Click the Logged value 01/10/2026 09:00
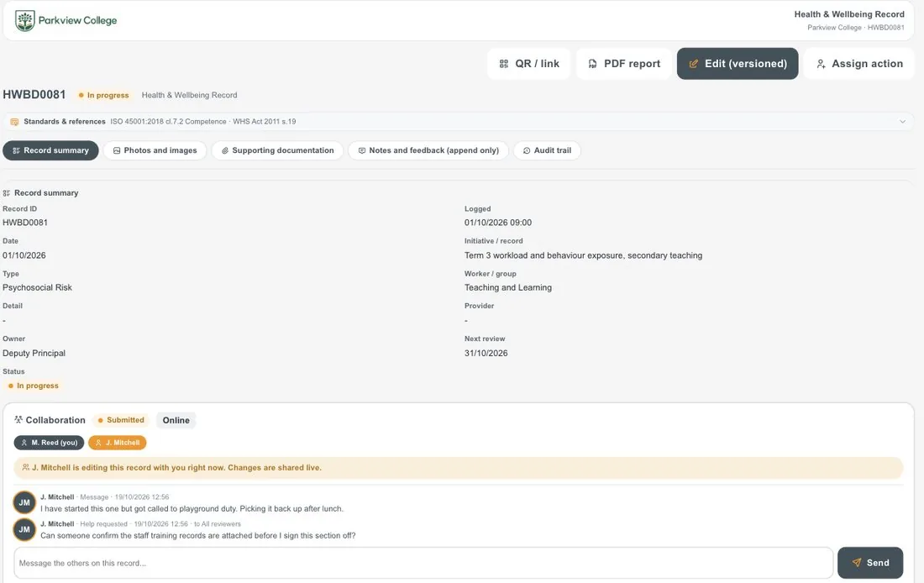 [x=498, y=223]
